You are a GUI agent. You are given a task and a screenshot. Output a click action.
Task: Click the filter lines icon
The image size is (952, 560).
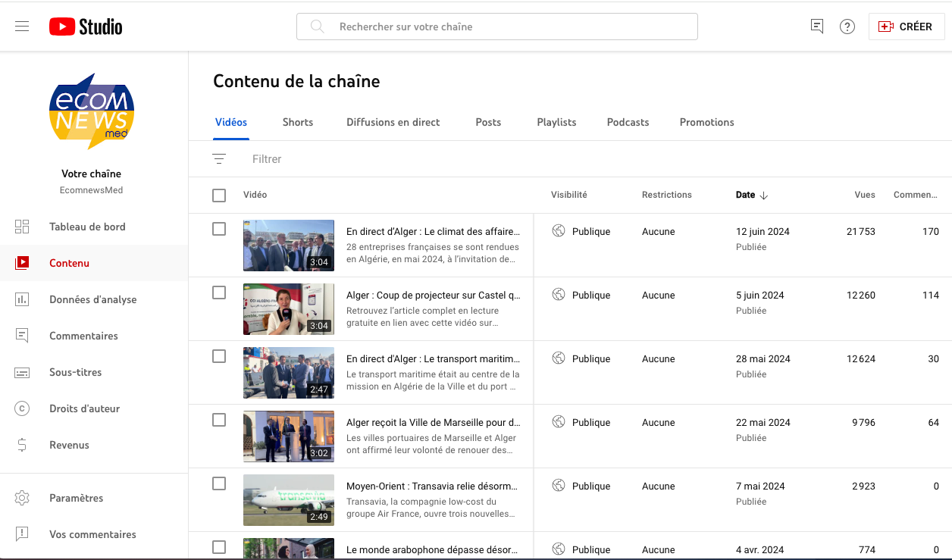point(219,159)
